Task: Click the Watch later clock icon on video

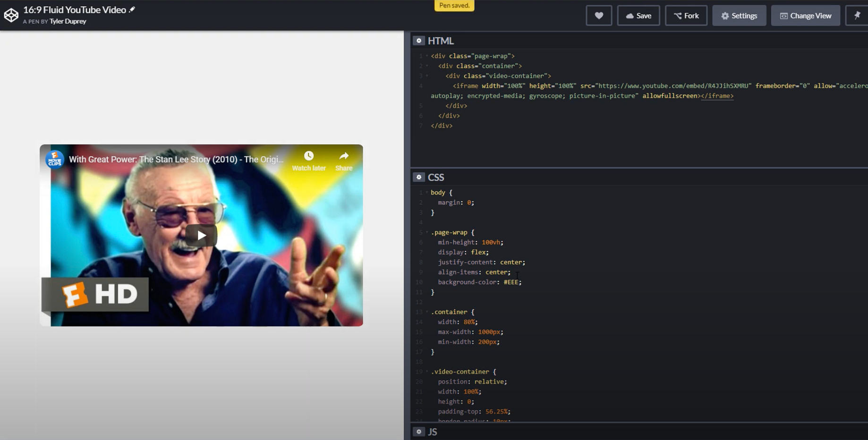Action: (309, 156)
